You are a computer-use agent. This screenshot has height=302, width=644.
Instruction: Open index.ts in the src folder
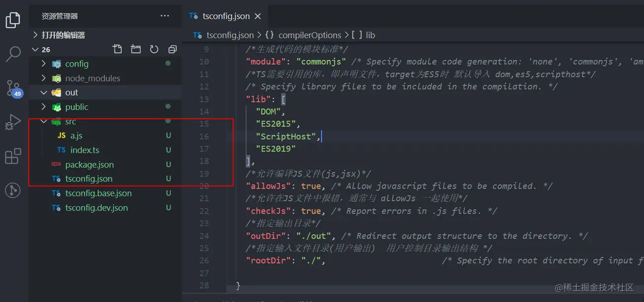pos(84,150)
